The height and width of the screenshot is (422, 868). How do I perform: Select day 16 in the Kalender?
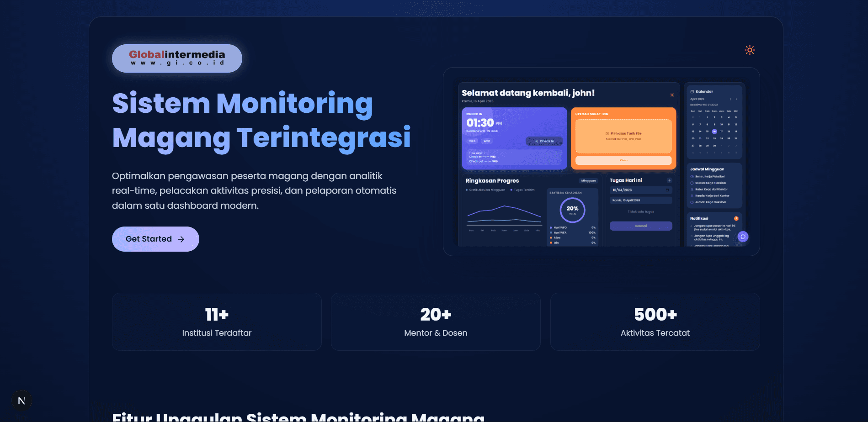(x=714, y=132)
